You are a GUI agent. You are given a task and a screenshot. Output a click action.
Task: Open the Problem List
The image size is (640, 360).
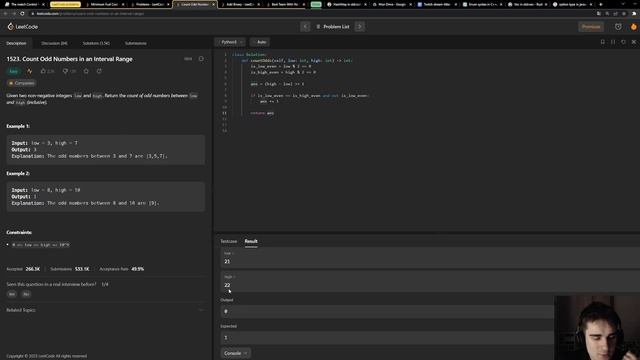(x=333, y=27)
